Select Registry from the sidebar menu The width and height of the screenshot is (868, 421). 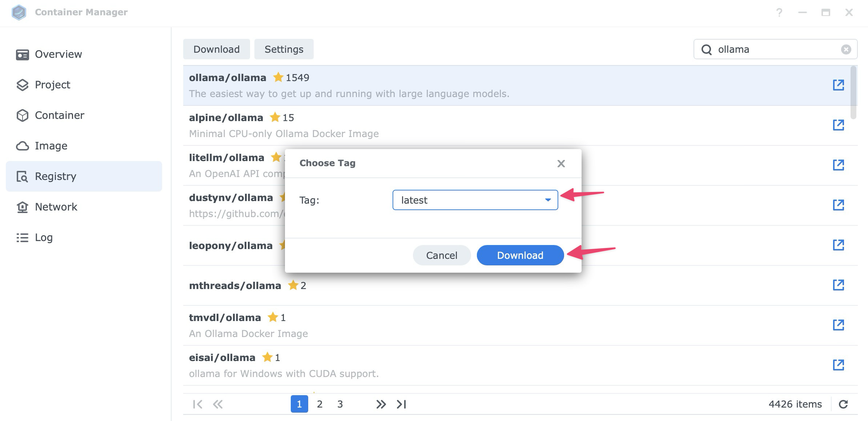[x=55, y=176]
